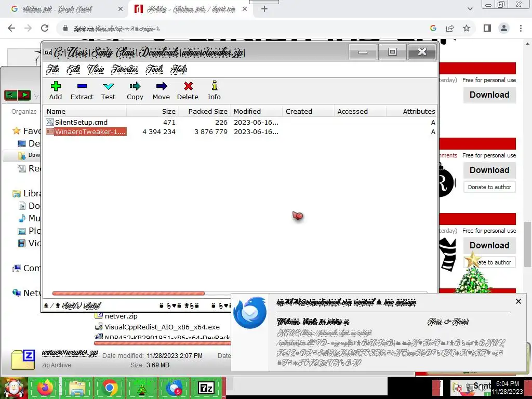Select the SilentSetup.cmd file row

(240, 122)
